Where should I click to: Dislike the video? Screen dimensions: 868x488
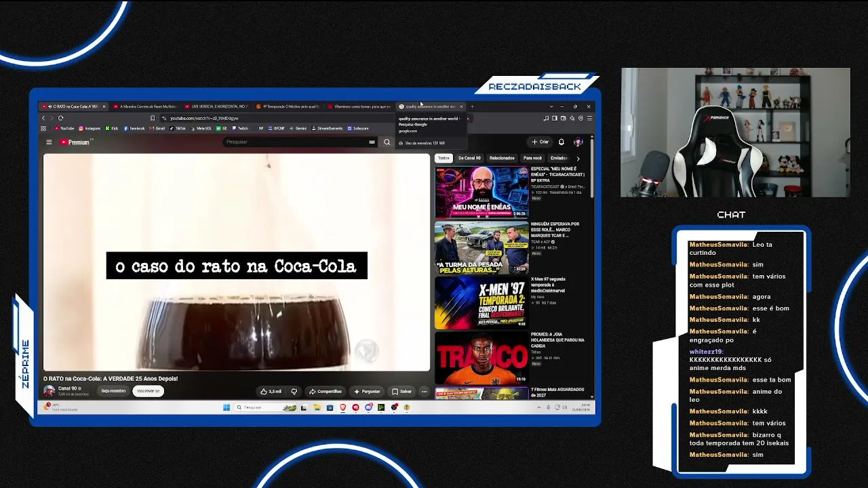pos(294,391)
